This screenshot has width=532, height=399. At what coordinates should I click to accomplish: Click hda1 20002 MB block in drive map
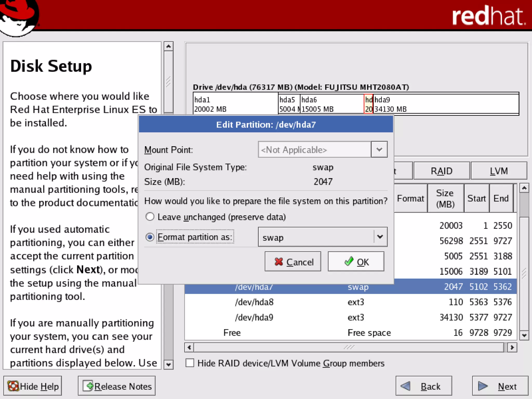235,104
